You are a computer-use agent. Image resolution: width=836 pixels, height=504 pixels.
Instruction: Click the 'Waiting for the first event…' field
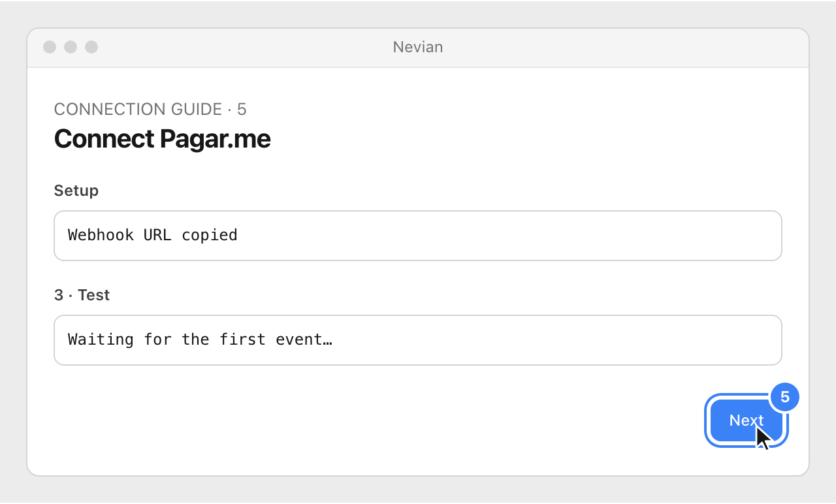(x=418, y=340)
